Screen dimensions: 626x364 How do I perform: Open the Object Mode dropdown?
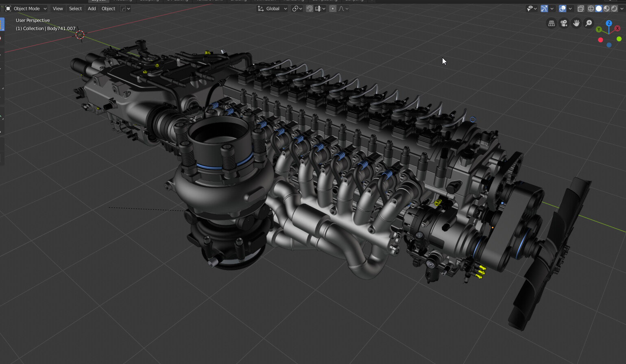coord(26,8)
